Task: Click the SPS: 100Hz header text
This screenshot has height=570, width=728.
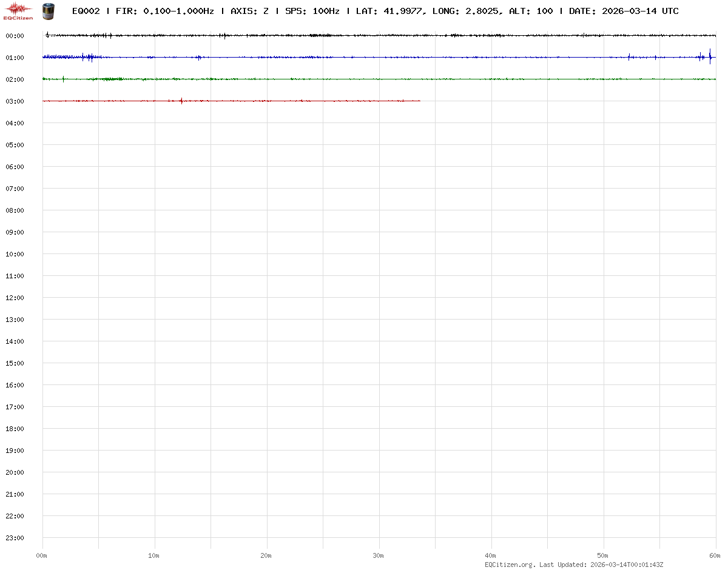Action: (x=312, y=11)
